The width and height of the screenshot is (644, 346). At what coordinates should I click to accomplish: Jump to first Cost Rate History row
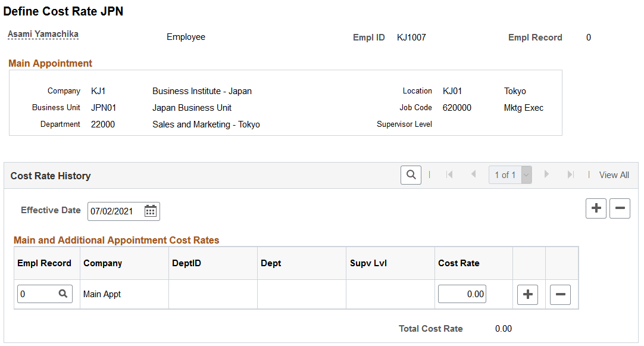(449, 174)
